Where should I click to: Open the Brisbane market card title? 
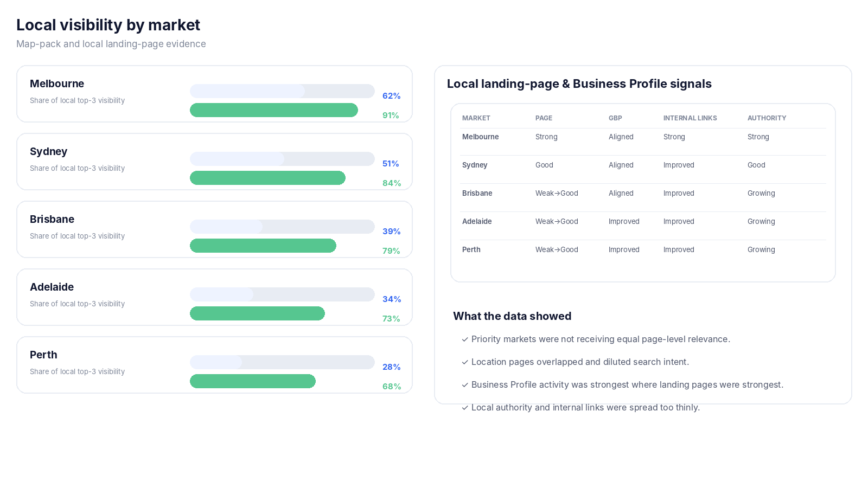52,219
